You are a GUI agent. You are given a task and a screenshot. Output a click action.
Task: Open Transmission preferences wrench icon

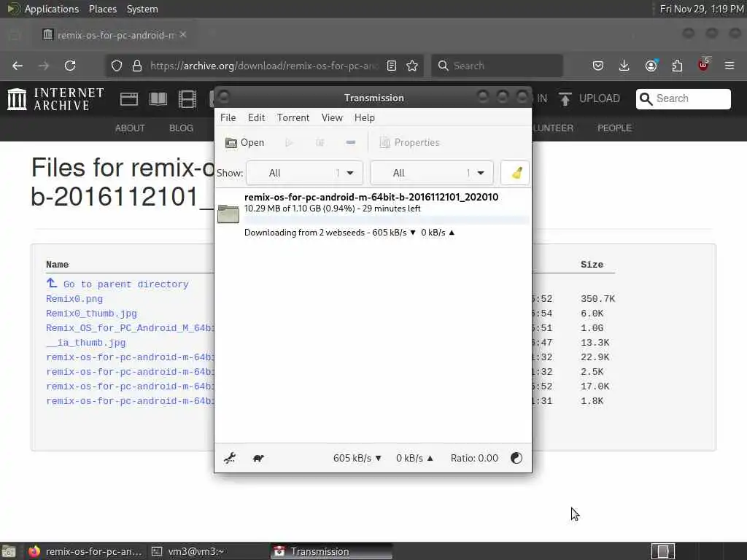tap(230, 458)
